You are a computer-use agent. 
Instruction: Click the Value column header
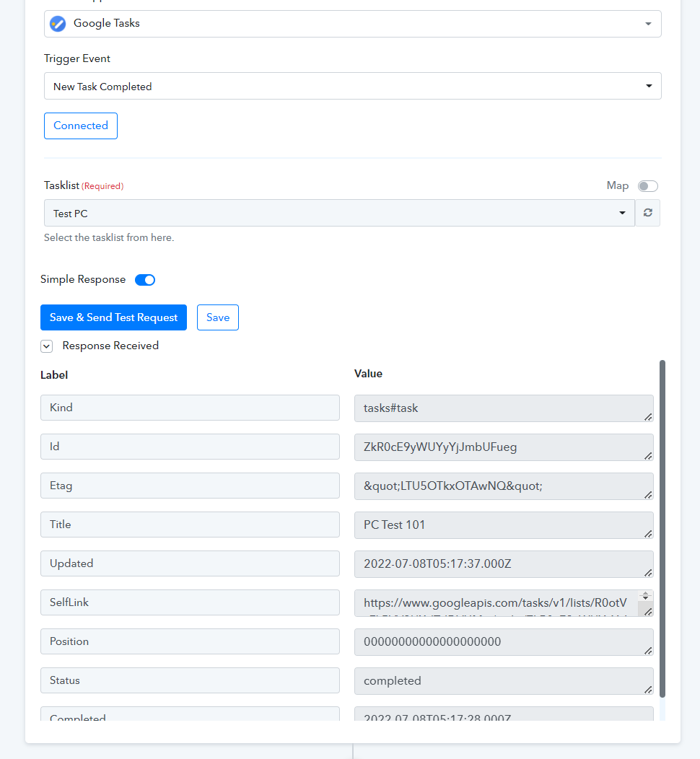pos(368,374)
